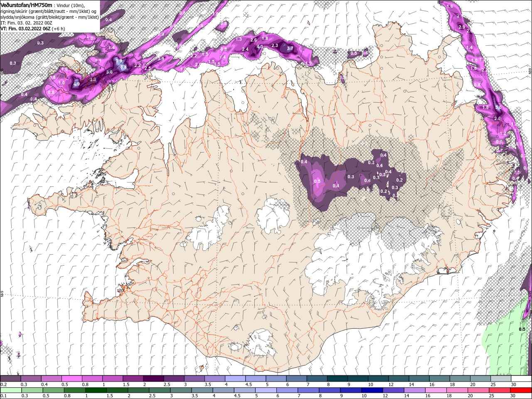532x399 pixels.
Task: Select the white 30 swatch on the snow scale
Action: (521, 379)
